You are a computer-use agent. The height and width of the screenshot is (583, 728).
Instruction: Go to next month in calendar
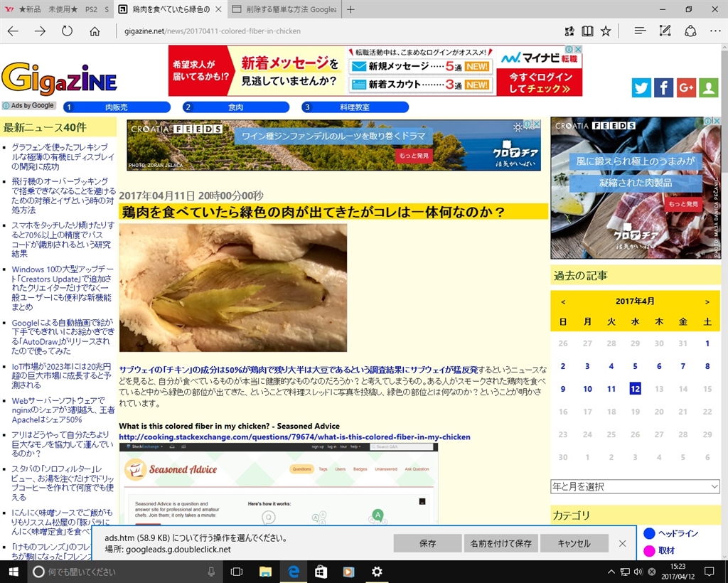[707, 301]
